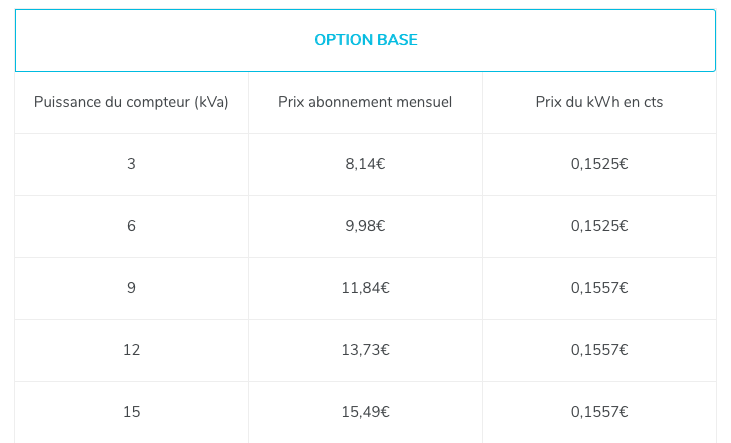Click the 0,1557€ kWh price for 9 kVa

tap(600, 289)
